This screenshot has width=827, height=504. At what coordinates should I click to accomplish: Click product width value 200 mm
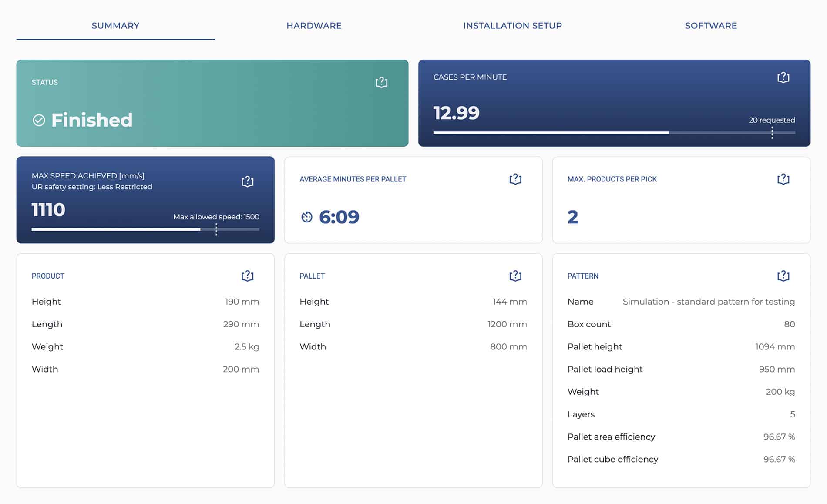[241, 369]
